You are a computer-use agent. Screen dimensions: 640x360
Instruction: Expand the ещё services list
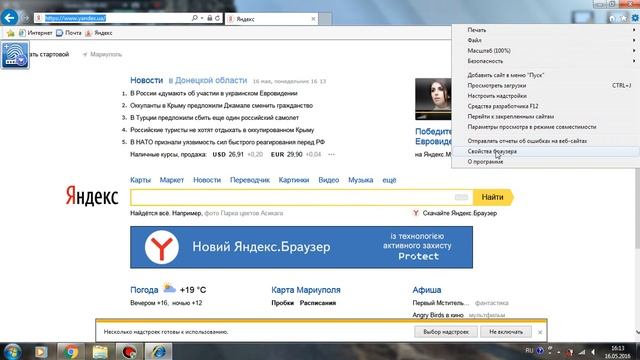click(389, 180)
